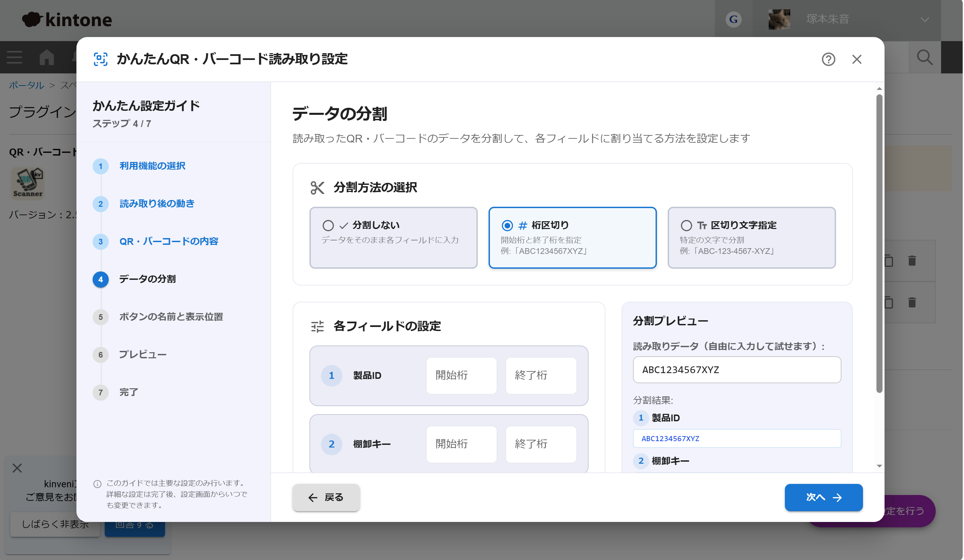Close the かんたんQR・バーコード読み取り設定 dialog
This screenshot has height=560, width=964.
click(x=857, y=59)
